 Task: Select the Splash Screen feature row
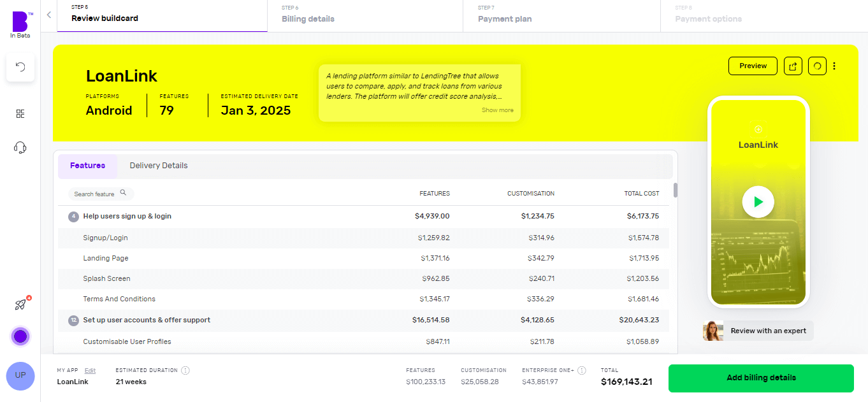click(363, 278)
